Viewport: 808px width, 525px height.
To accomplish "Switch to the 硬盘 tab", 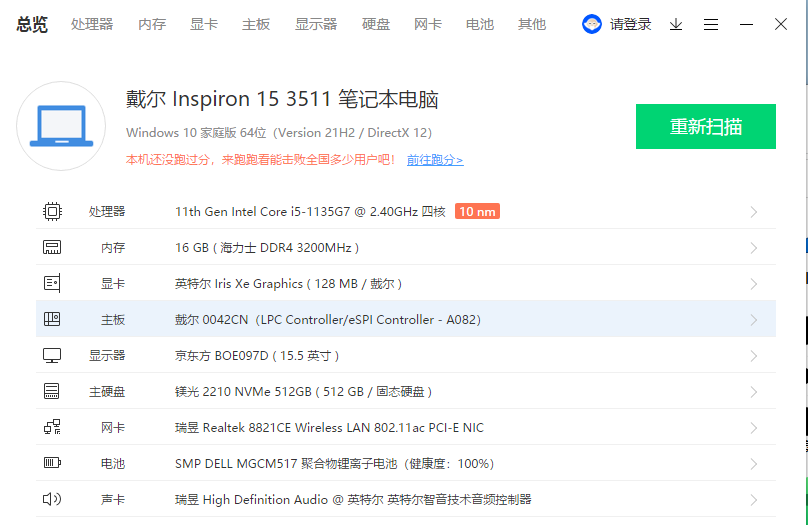I will (x=376, y=24).
